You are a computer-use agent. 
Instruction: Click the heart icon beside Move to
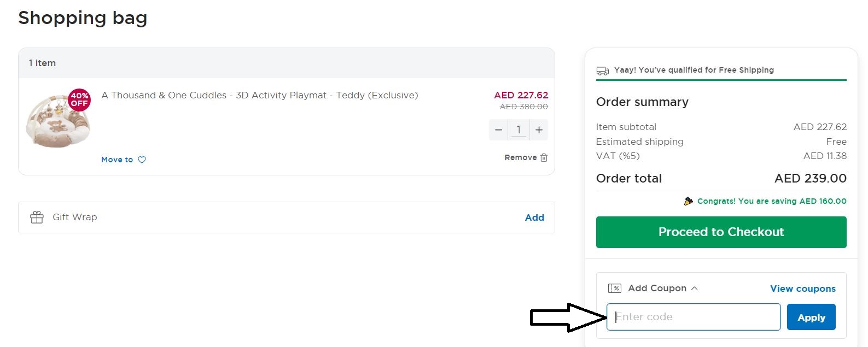coord(142,160)
